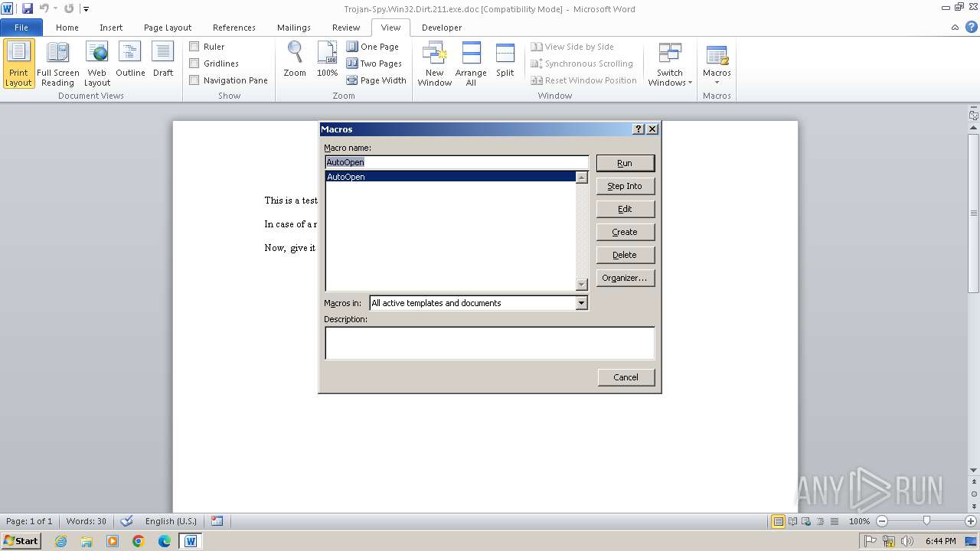The image size is (980, 551).
Task: Switch to Web Layout view
Action: tap(97, 64)
